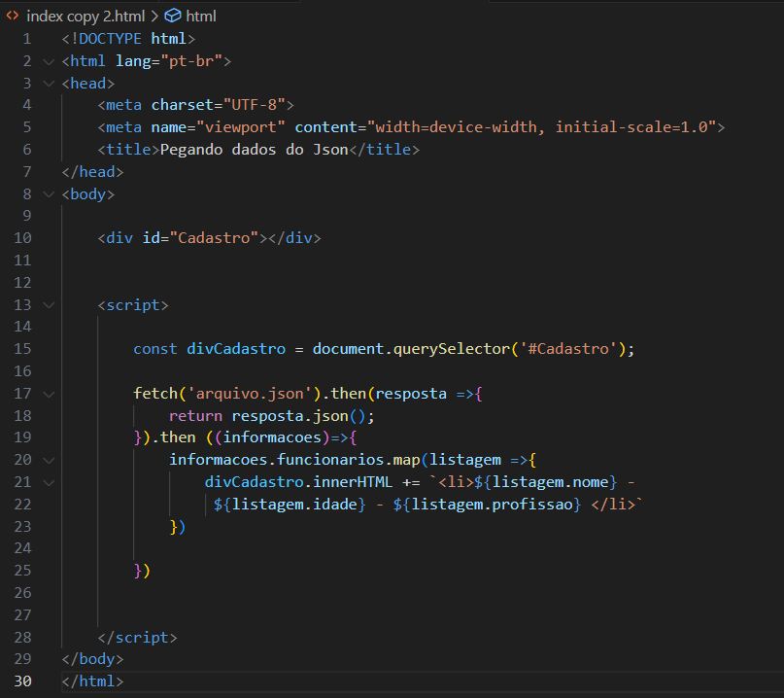Open 'index copy 2.html' breadcrumb item
The image size is (784, 698).
click(85, 16)
